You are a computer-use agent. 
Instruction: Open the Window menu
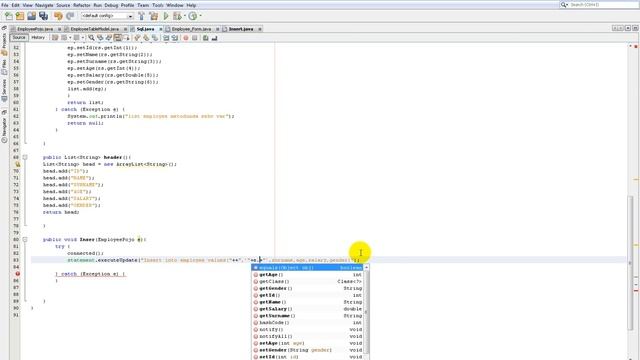175,5
